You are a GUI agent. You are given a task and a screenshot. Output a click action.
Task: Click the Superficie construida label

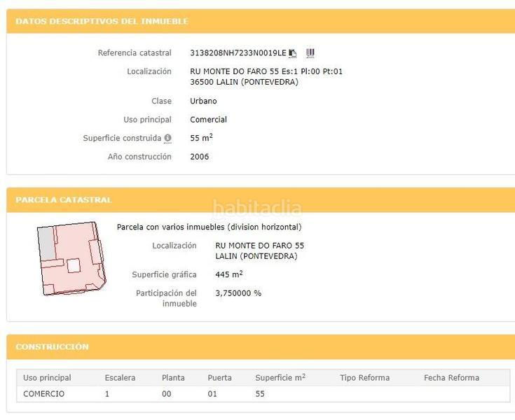122,139
